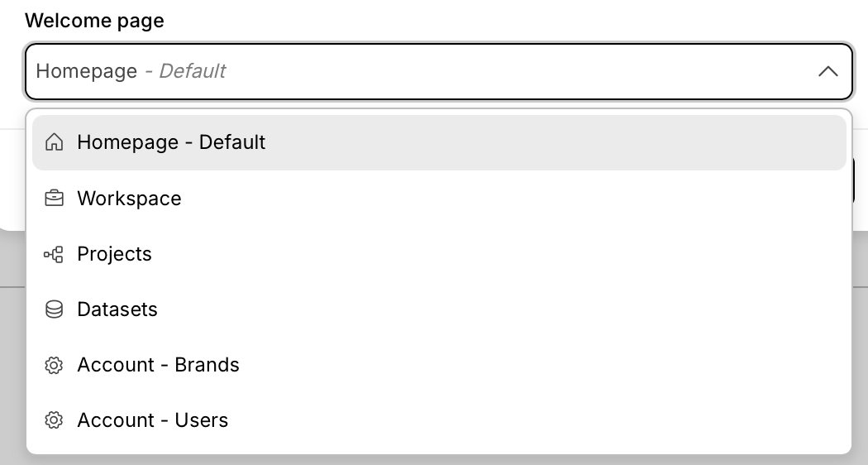Click the Projects tree-diagram icon
The height and width of the screenshot is (465, 868).
pyautogui.click(x=54, y=254)
